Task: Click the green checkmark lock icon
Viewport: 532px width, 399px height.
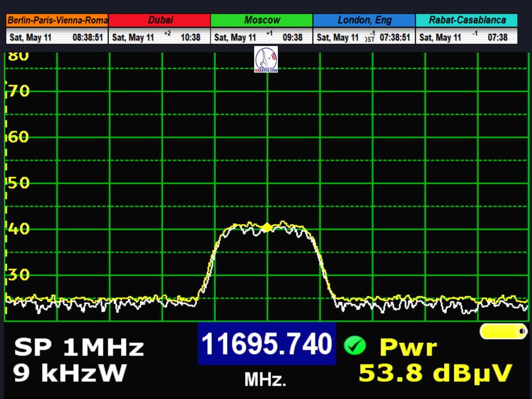Action: click(355, 344)
